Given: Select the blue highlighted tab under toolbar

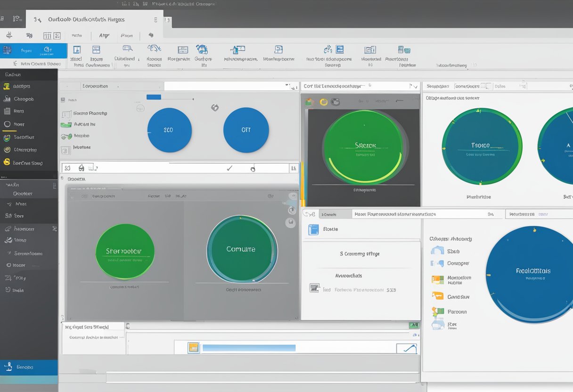Looking at the screenshot, I should [34, 50].
